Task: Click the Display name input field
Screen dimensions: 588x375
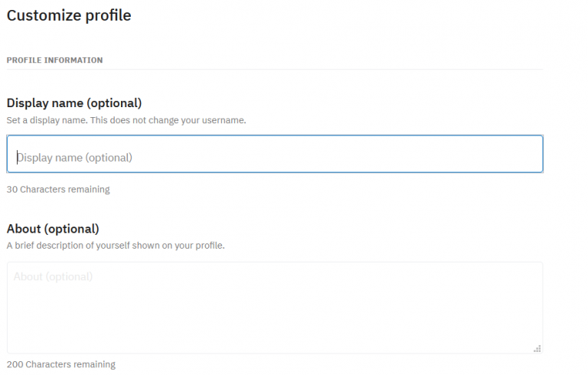Action: coord(274,154)
